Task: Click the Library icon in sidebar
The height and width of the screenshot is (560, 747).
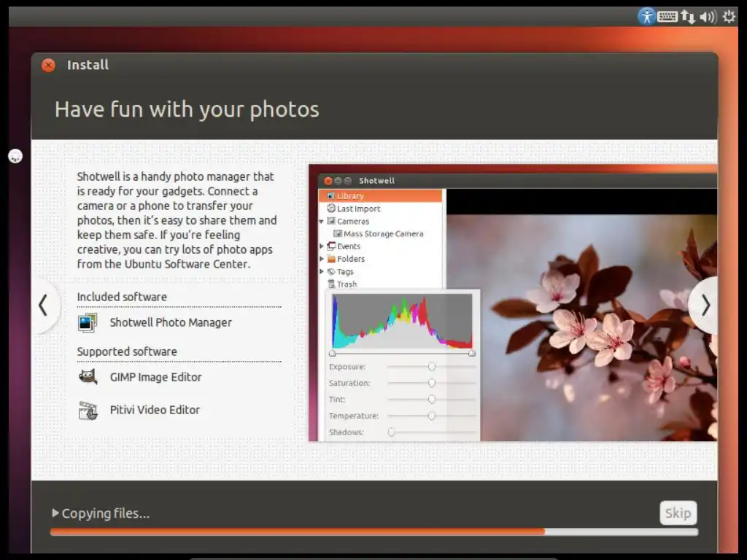Action: click(x=331, y=195)
